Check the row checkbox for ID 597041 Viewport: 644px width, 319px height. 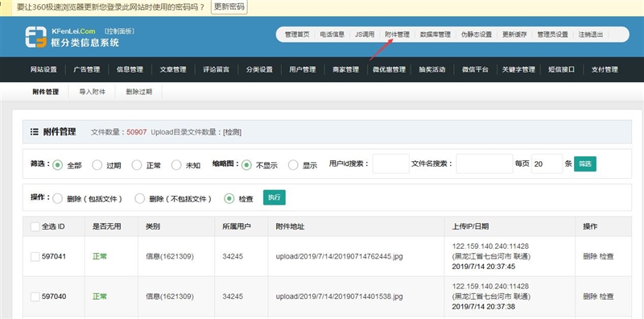coord(35,256)
